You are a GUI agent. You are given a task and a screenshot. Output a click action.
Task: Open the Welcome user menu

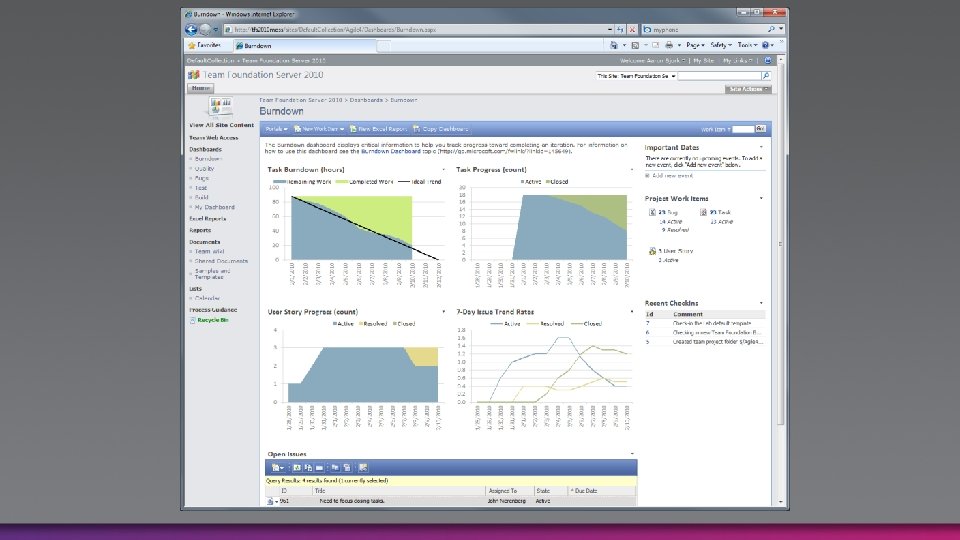tap(653, 61)
